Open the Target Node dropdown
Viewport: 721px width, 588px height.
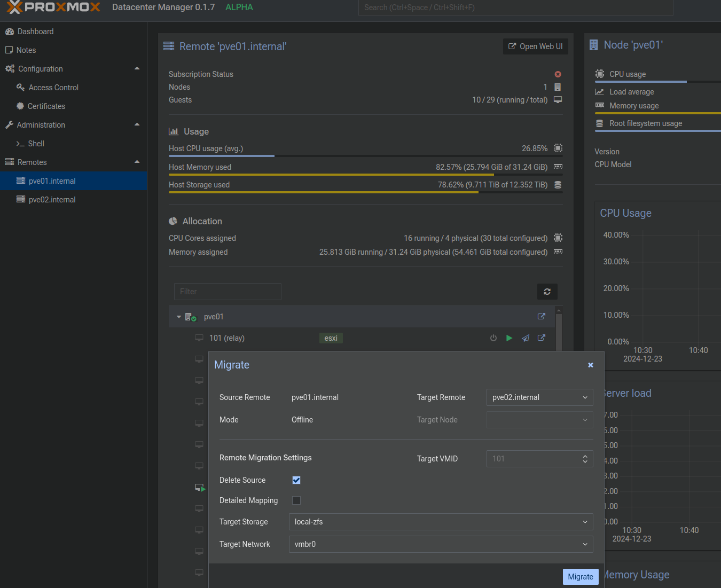click(x=540, y=420)
